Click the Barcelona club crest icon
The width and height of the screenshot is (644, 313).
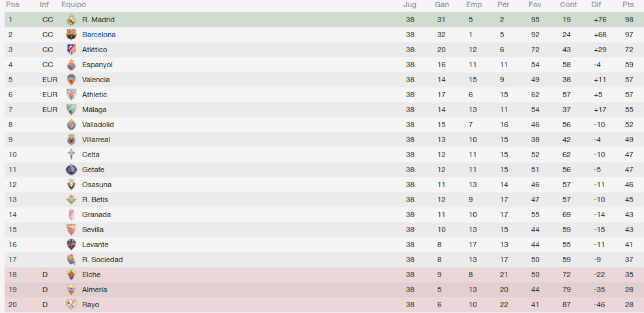(x=72, y=35)
